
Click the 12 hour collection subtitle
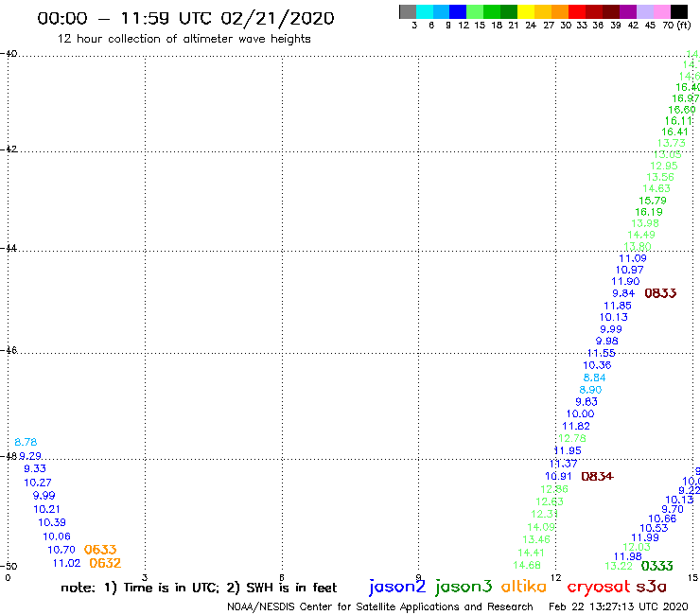click(x=184, y=39)
